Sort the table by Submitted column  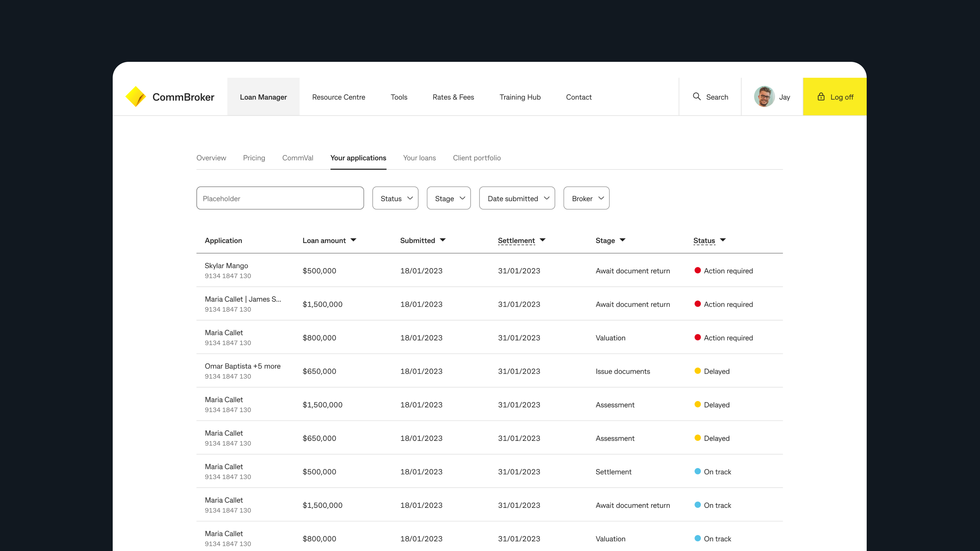(x=423, y=240)
